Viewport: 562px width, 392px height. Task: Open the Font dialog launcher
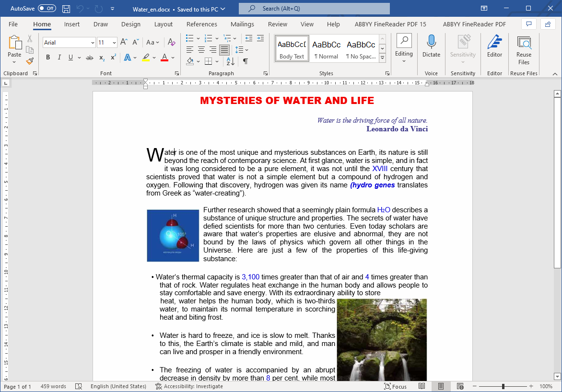[176, 73]
